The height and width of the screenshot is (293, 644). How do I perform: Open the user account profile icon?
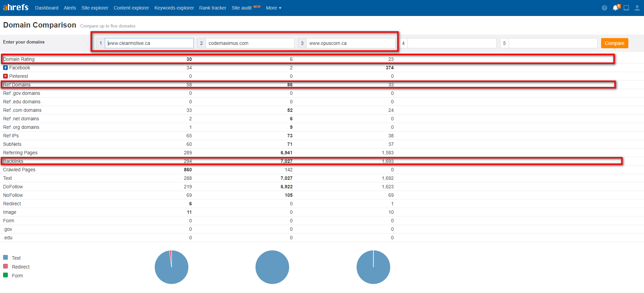point(637,8)
